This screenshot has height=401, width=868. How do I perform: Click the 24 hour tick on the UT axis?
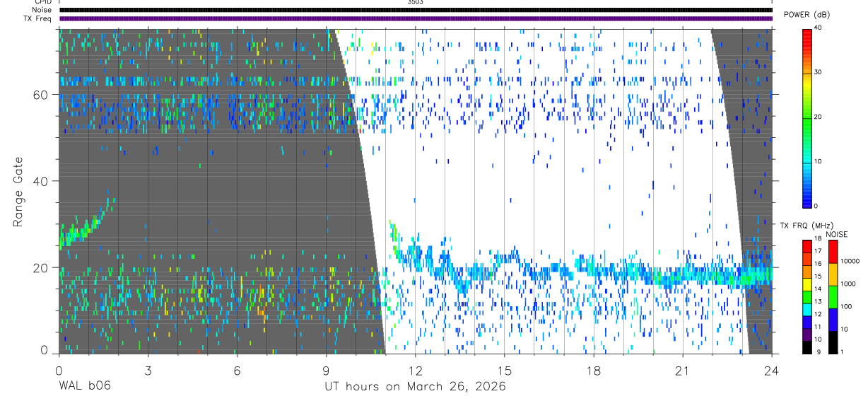[772, 370]
